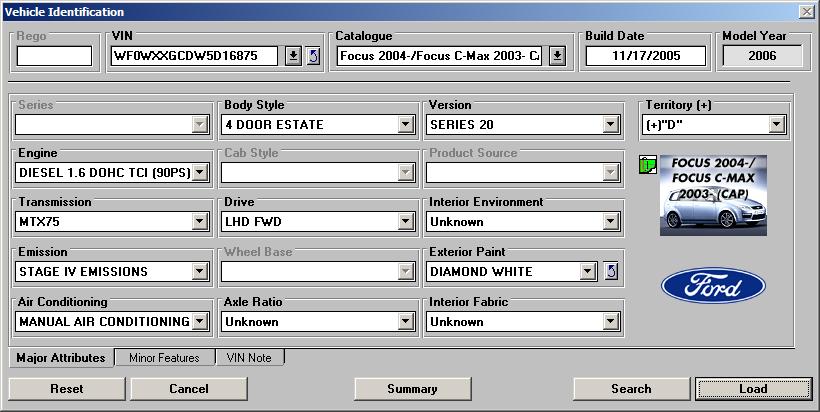Open the VIN Note tab

[250, 358]
